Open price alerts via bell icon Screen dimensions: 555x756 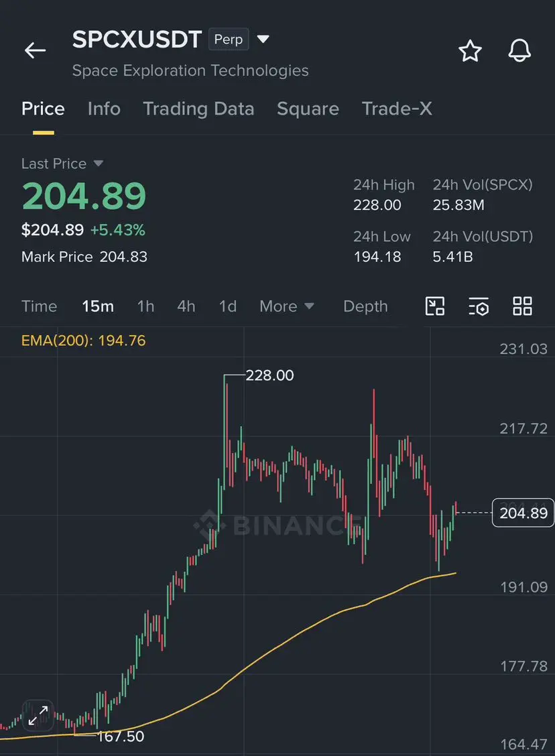coord(519,50)
